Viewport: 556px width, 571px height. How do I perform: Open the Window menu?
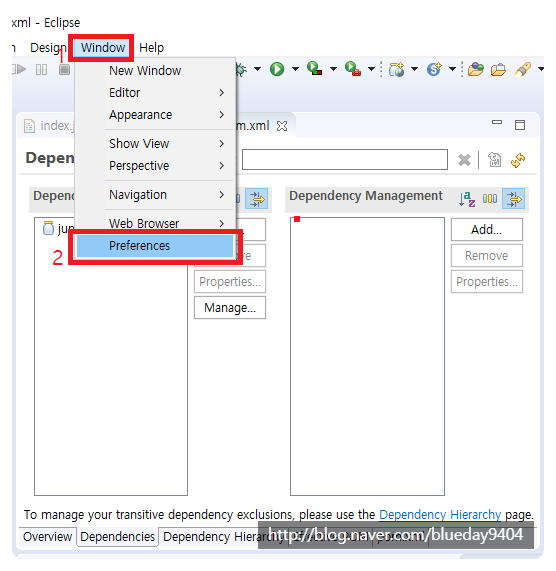coord(103,48)
